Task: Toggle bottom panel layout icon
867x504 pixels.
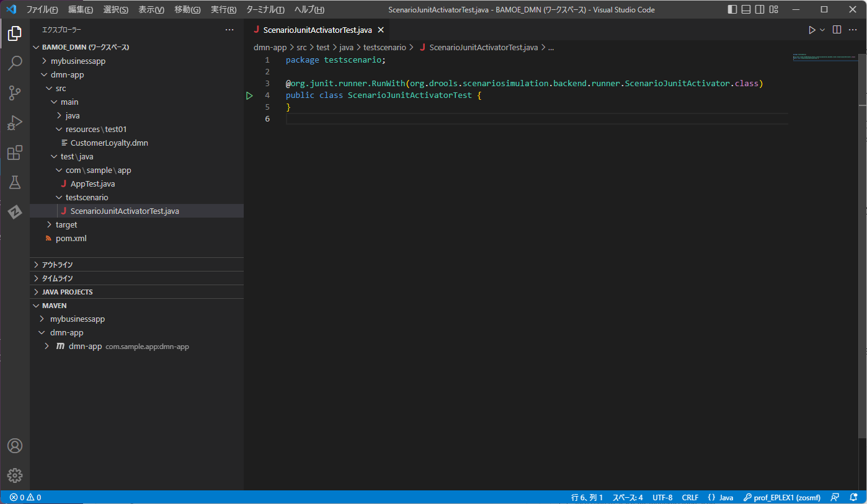Action: (746, 9)
